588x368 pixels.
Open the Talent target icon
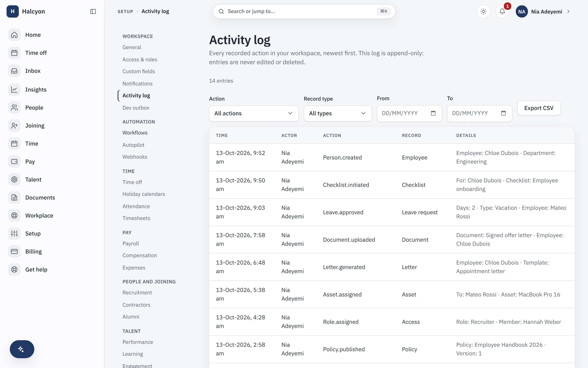(14, 180)
